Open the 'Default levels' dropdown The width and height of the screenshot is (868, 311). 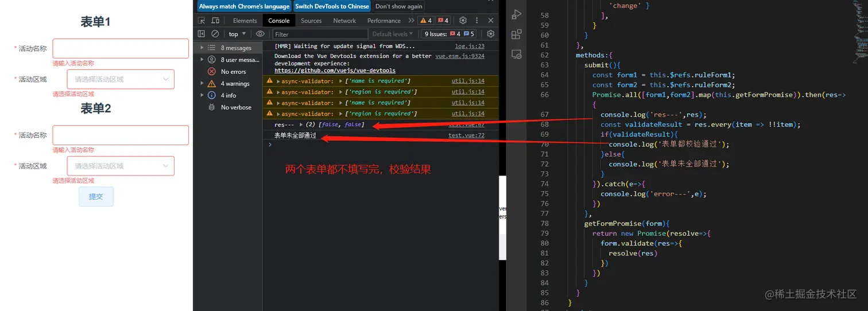[393, 34]
